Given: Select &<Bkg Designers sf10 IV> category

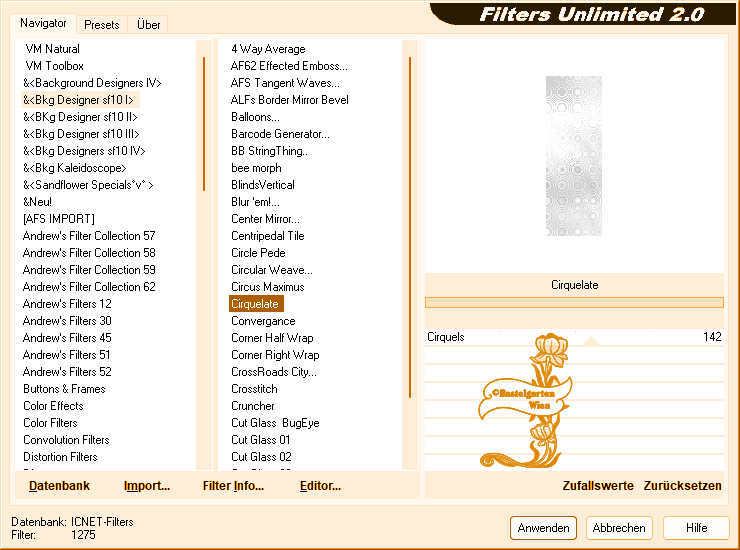Looking at the screenshot, I should (x=84, y=151).
